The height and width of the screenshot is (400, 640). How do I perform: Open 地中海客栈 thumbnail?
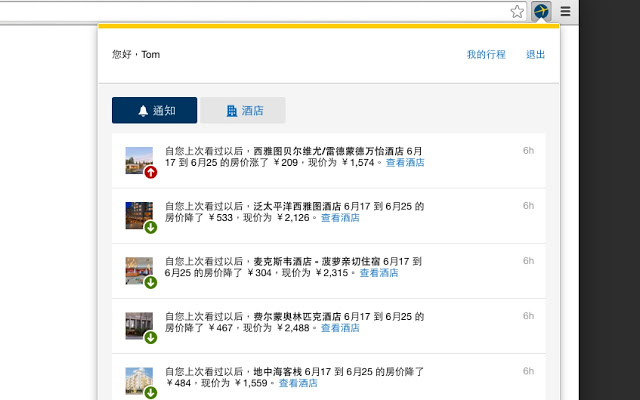coord(139,381)
